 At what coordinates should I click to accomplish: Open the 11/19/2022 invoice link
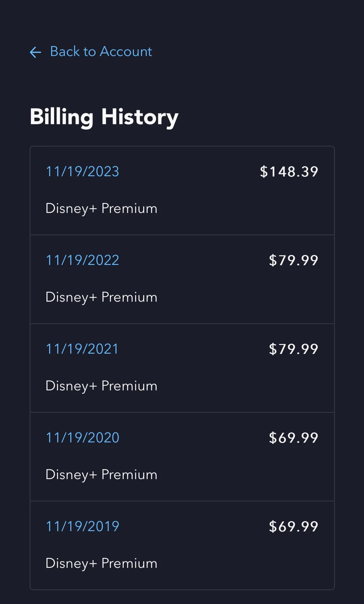click(82, 260)
